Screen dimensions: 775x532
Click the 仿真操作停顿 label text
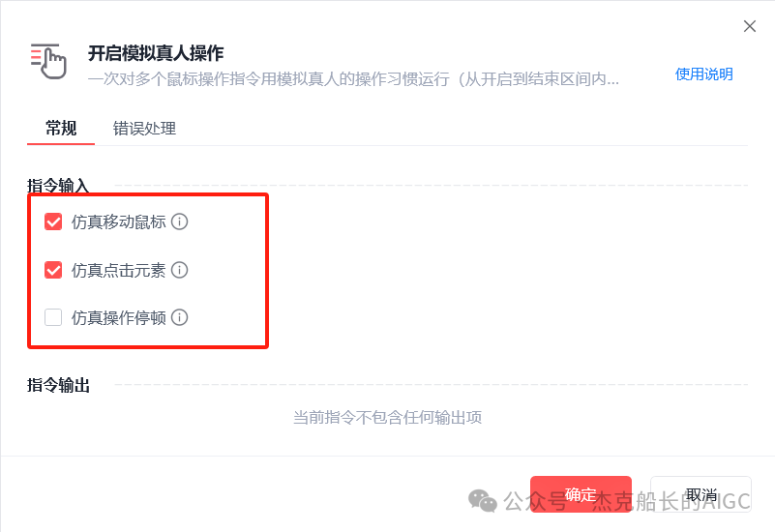click(x=119, y=317)
